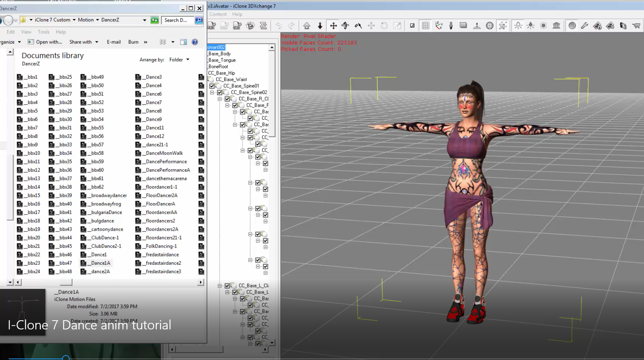Viewport: 644px width, 360px height.
Task: Open the Help menu in 3DXchange
Action: point(237,14)
